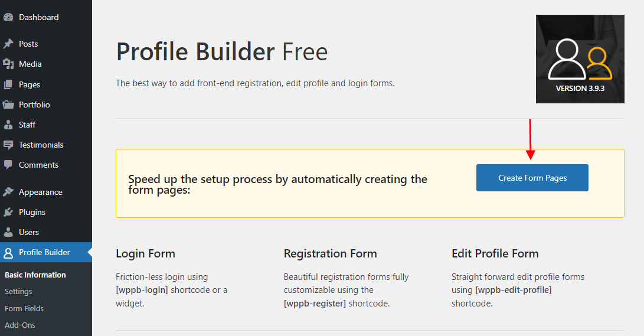Select Basic Information submenu item

(x=35, y=275)
